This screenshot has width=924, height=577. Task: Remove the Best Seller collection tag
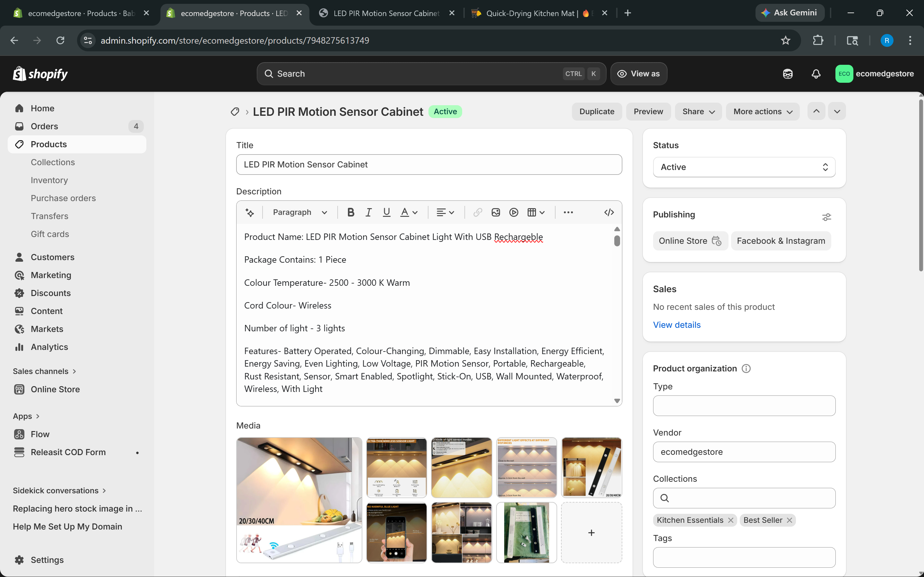(x=789, y=520)
